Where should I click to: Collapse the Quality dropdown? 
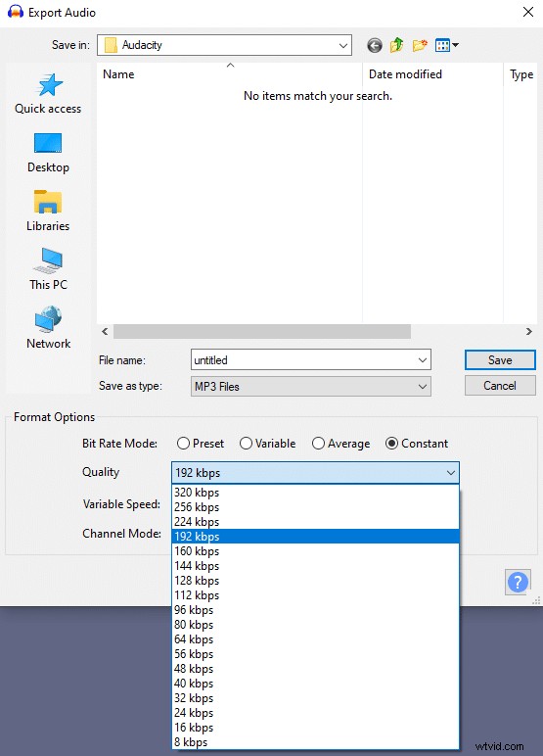pyautogui.click(x=315, y=473)
